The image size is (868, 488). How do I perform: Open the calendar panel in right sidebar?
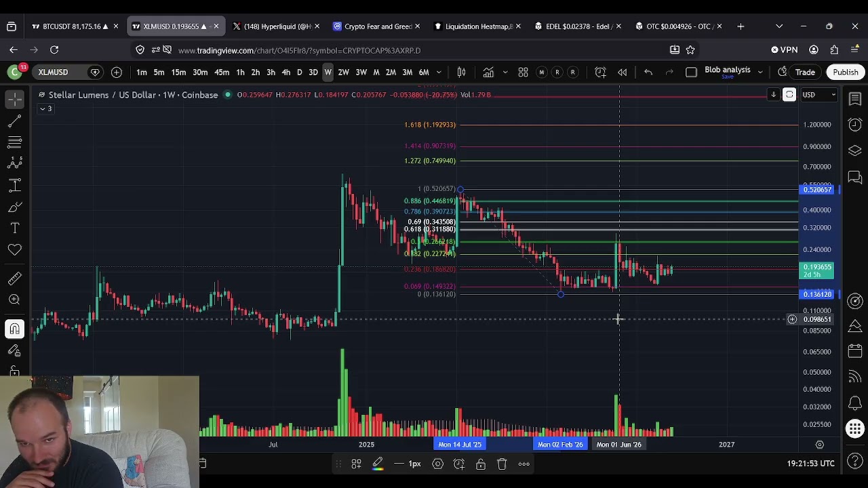pyautogui.click(x=855, y=350)
